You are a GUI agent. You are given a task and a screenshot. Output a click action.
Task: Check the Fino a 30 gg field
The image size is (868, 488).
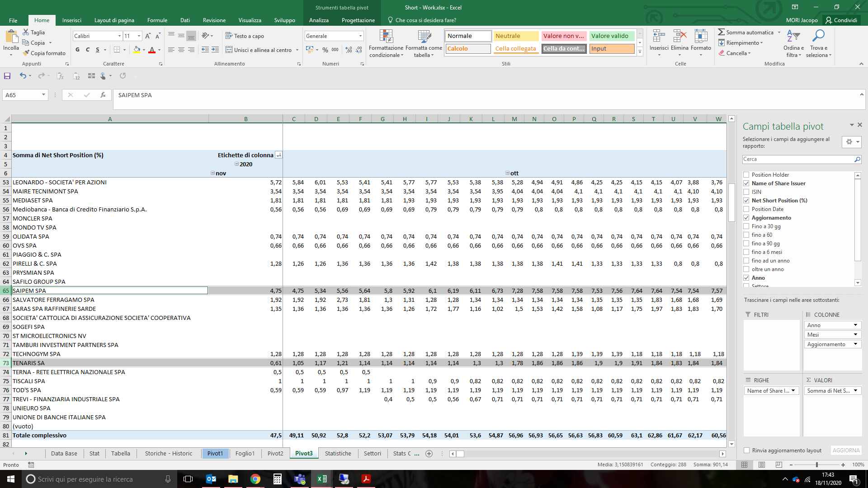(746, 226)
